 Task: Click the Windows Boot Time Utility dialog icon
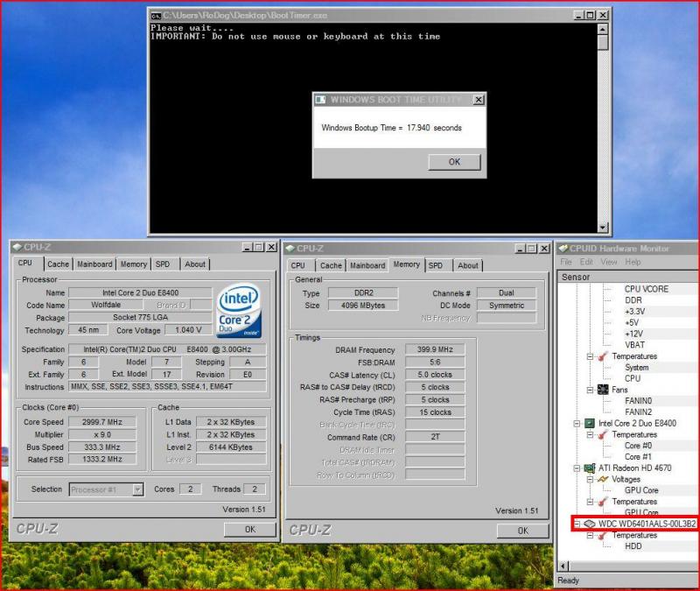pos(320,100)
